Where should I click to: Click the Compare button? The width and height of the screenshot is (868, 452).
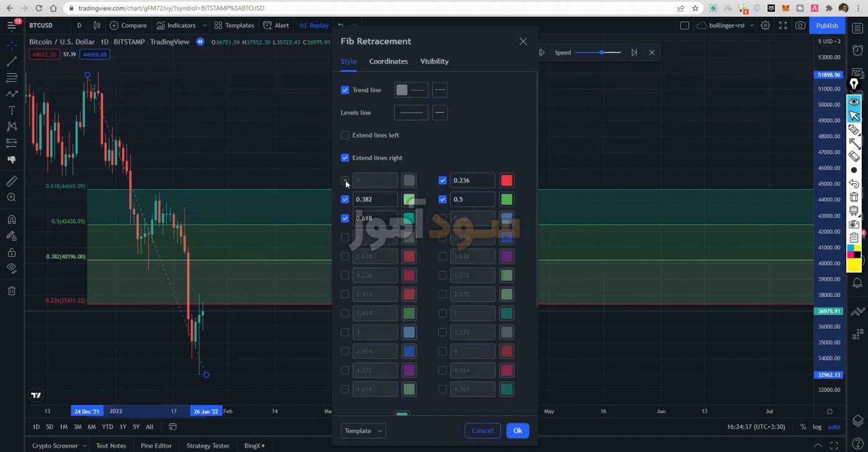pos(128,25)
